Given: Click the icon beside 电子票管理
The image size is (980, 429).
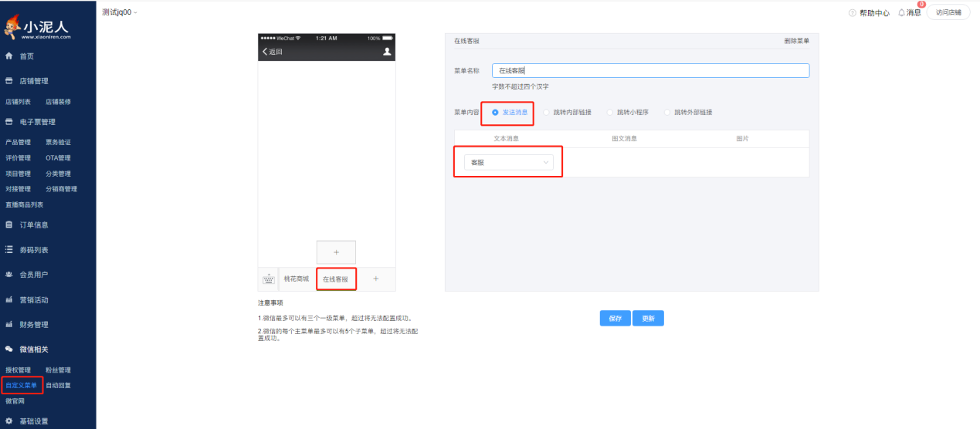Looking at the screenshot, I should (9, 122).
